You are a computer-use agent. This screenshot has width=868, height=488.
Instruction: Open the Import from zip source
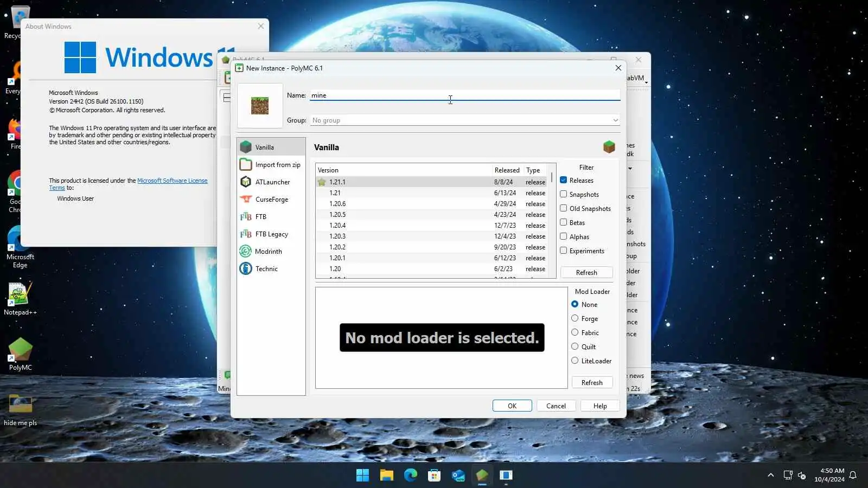click(x=271, y=164)
